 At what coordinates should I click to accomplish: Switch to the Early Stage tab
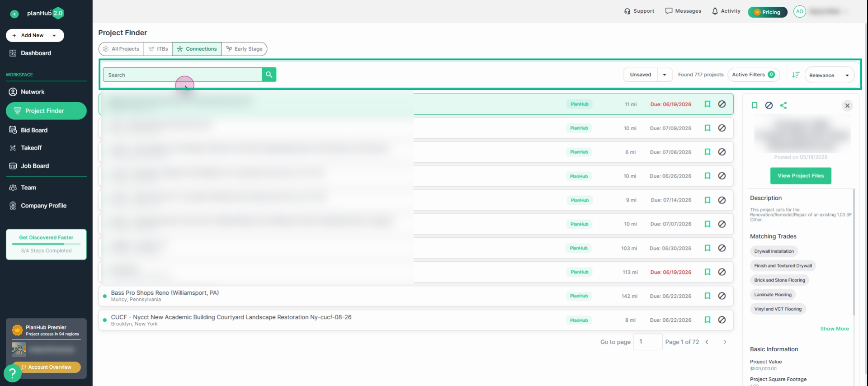click(244, 49)
